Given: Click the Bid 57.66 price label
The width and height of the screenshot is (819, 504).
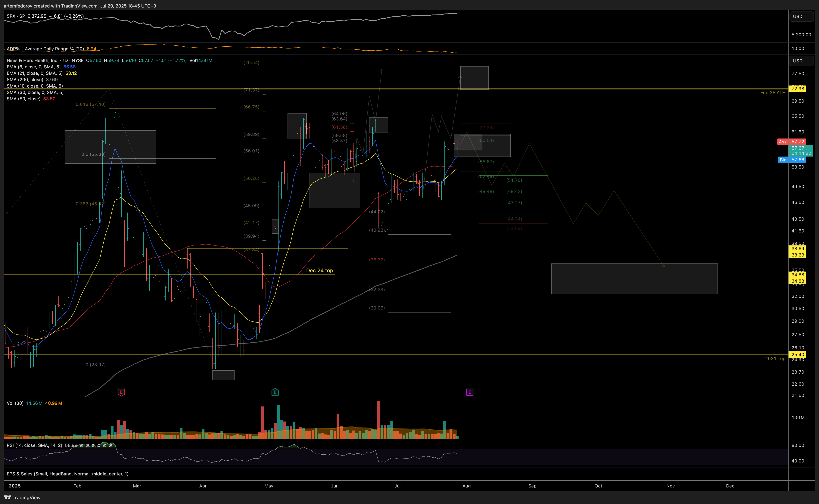Looking at the screenshot, I should [792, 160].
